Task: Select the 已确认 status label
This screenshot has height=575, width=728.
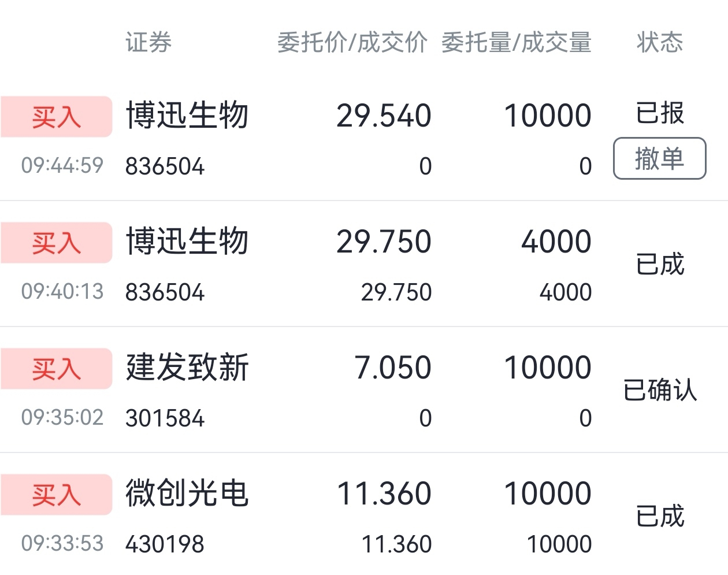Action: point(660,390)
